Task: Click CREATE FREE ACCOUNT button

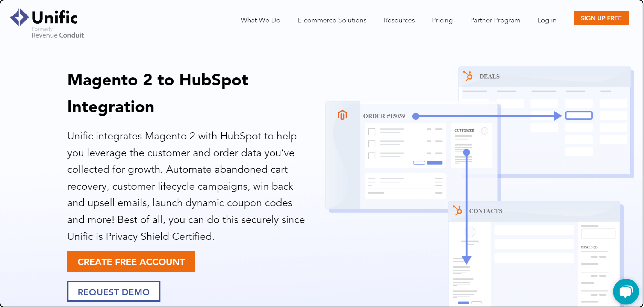Action: pos(131,261)
